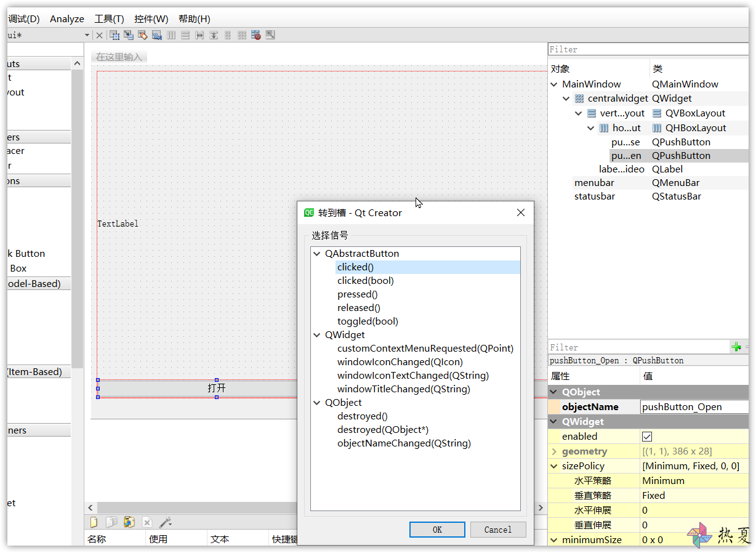Open the 控件(W) menu
Viewport: 756px width, 553px height.
point(151,19)
